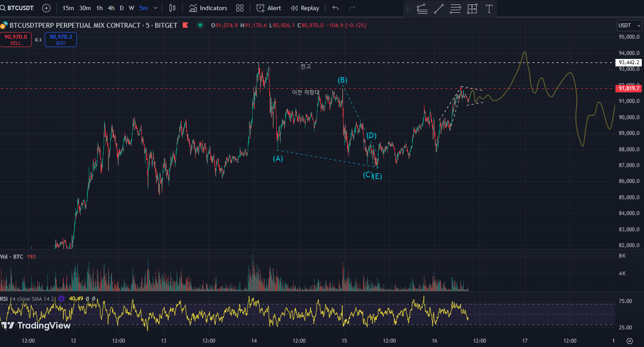
Task: Select the highlighted 5m interval
Action: [143, 8]
